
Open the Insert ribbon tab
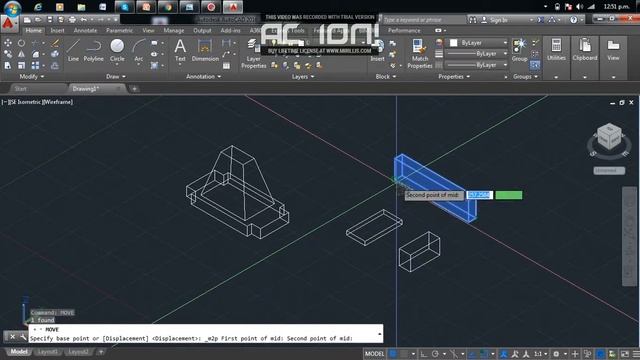(57, 31)
